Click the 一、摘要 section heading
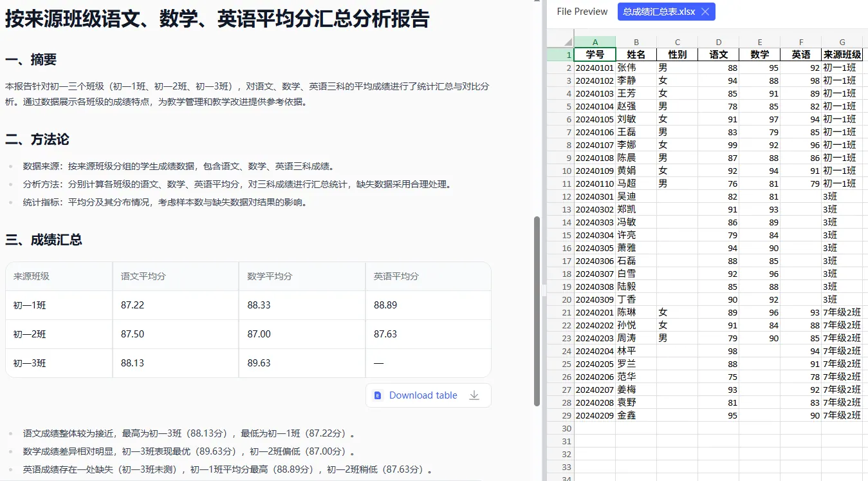 click(x=31, y=60)
